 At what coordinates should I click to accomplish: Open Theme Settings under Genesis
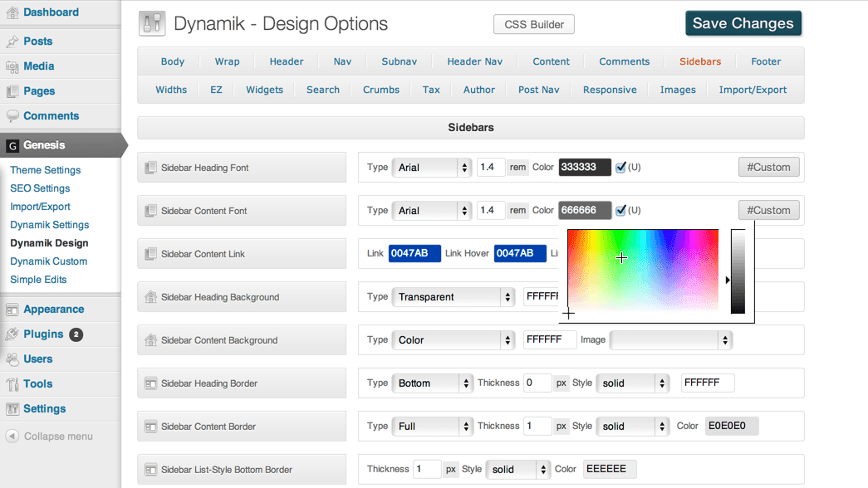[x=46, y=170]
